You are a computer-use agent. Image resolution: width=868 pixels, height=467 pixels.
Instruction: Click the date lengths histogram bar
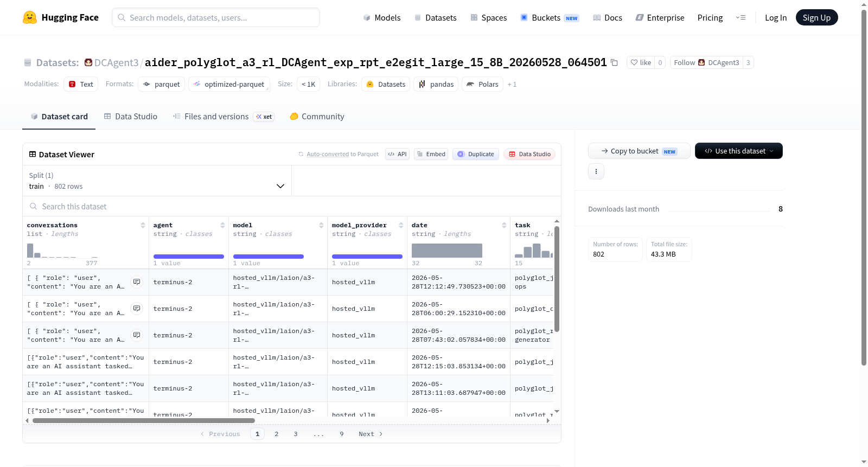[x=447, y=251]
